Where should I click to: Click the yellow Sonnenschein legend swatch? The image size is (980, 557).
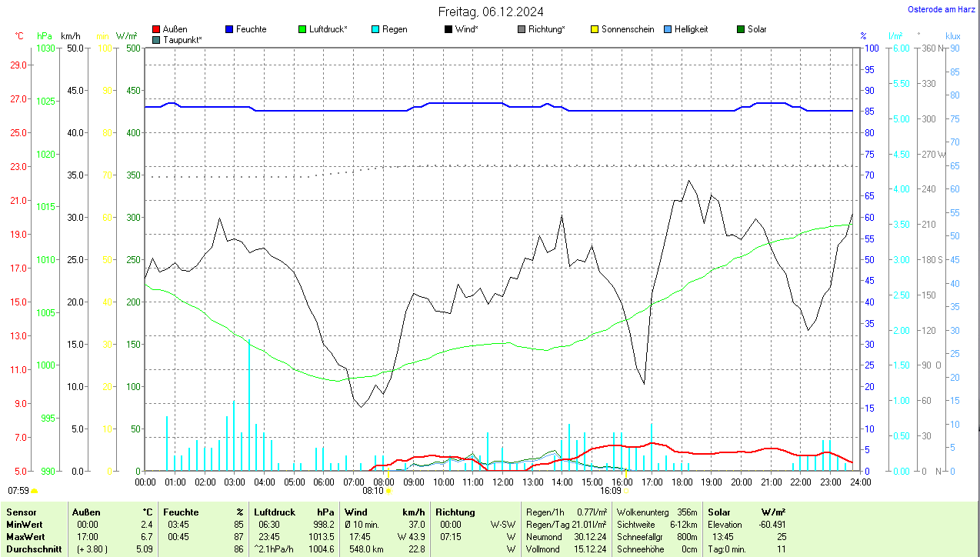(x=595, y=29)
